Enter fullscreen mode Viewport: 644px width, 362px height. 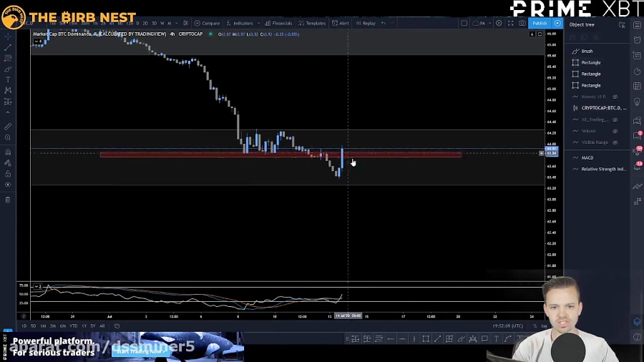pyautogui.click(x=510, y=24)
